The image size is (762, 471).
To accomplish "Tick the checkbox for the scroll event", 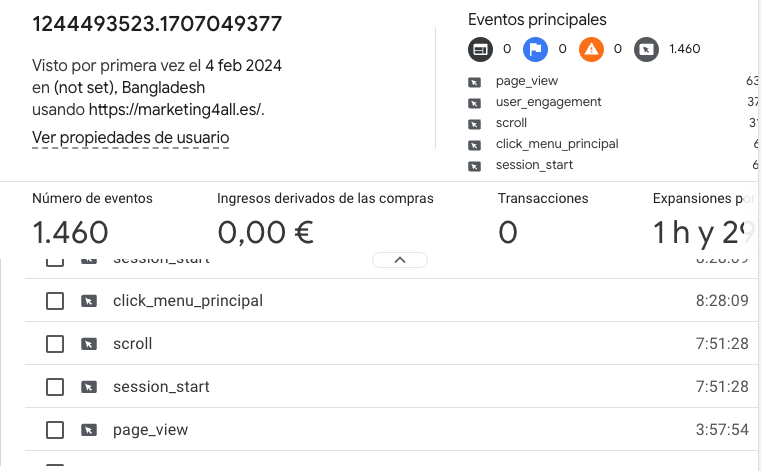I will 55,344.
